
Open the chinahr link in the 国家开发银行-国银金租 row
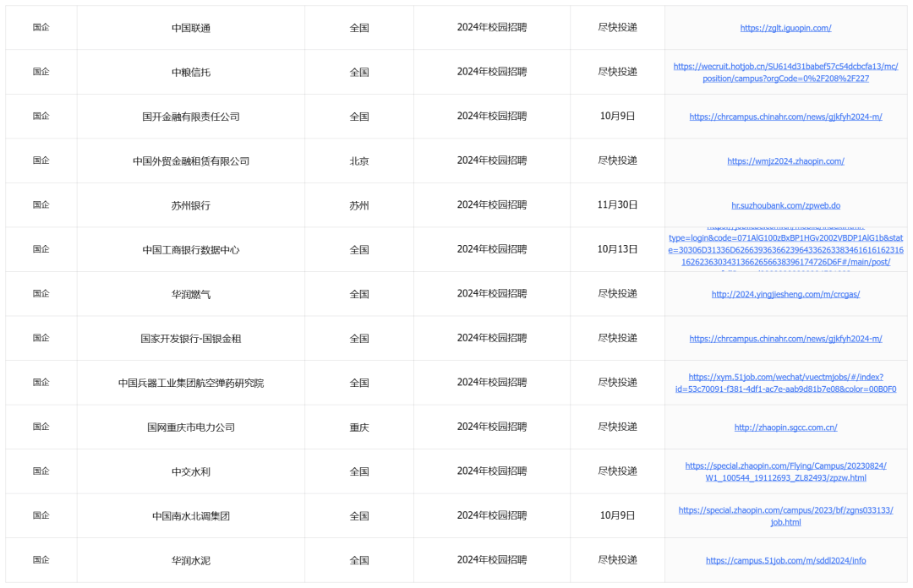click(785, 338)
